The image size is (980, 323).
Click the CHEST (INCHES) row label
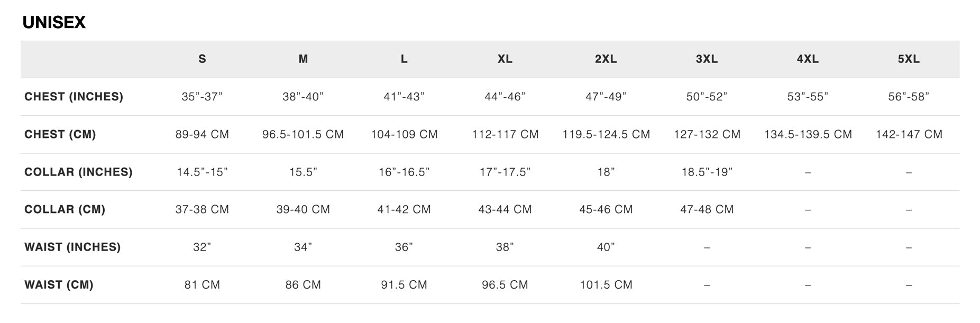point(74,97)
